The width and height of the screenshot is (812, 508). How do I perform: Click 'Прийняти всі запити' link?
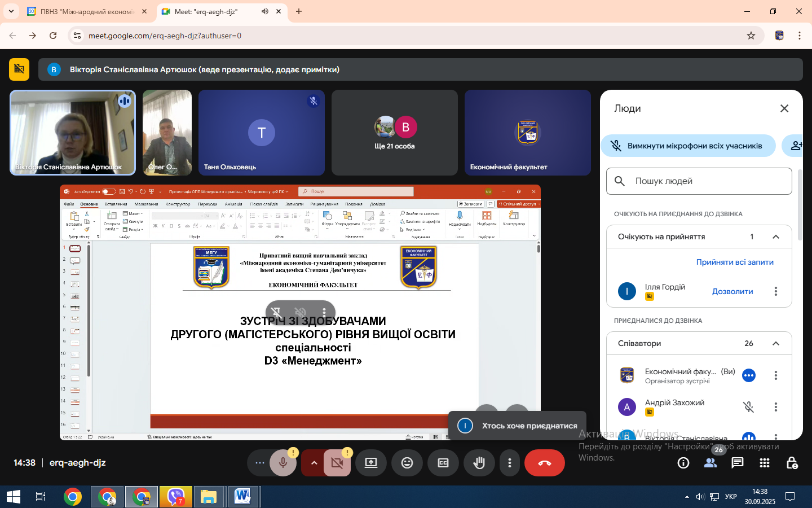tap(735, 262)
